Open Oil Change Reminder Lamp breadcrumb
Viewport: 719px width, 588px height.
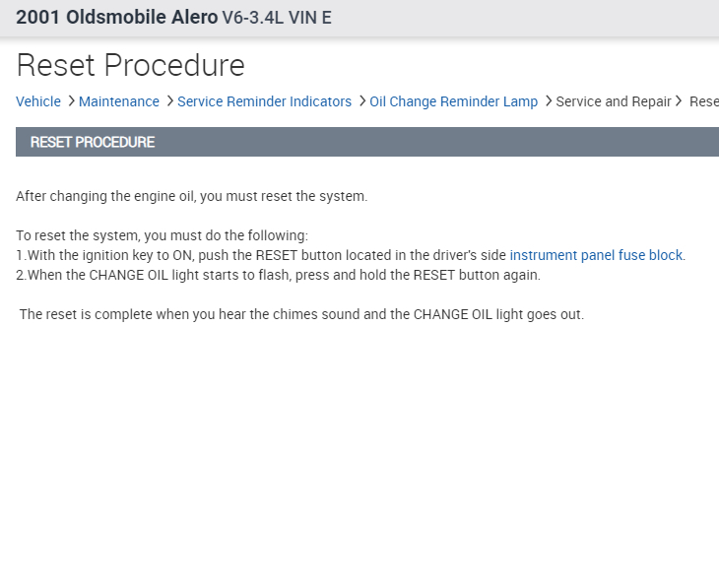[x=453, y=101]
